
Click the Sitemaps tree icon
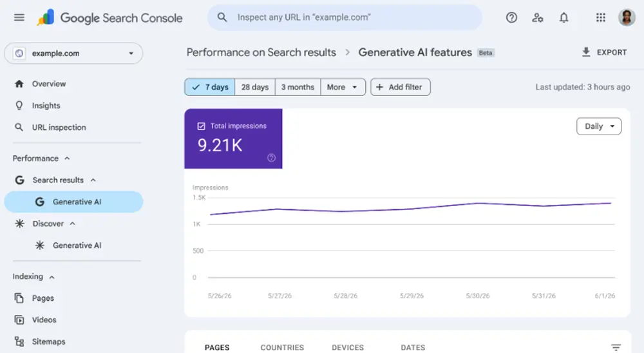pyautogui.click(x=19, y=341)
